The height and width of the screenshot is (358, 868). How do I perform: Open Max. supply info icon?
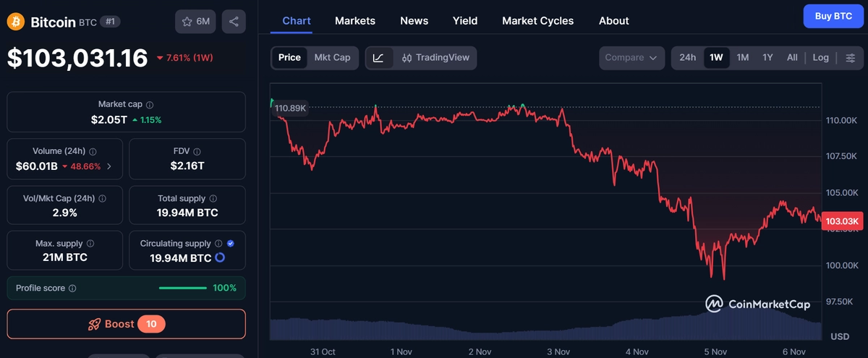[90, 244]
